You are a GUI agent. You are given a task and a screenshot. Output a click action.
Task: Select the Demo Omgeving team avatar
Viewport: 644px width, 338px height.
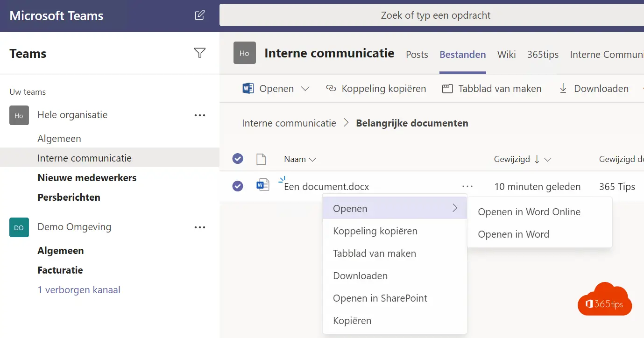pyautogui.click(x=19, y=227)
